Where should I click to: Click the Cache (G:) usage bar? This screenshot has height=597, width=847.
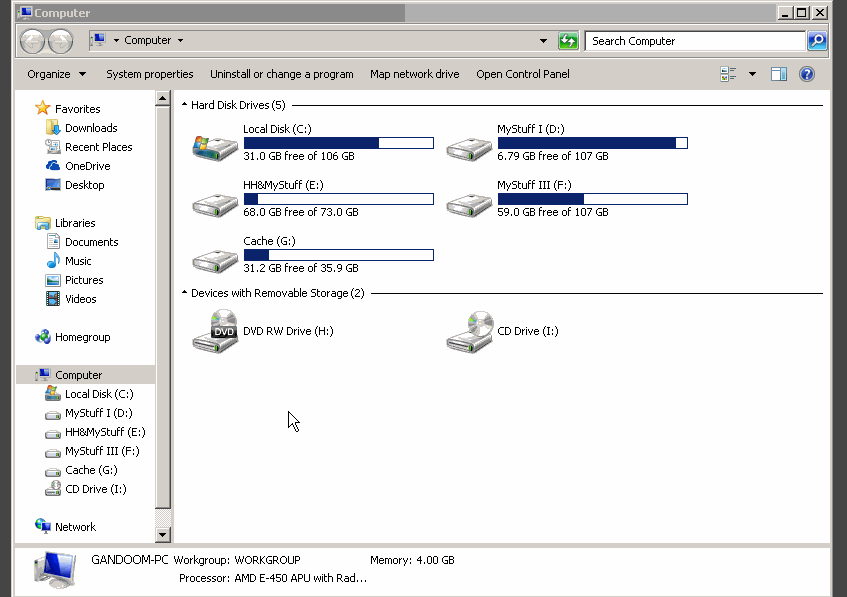coord(339,254)
